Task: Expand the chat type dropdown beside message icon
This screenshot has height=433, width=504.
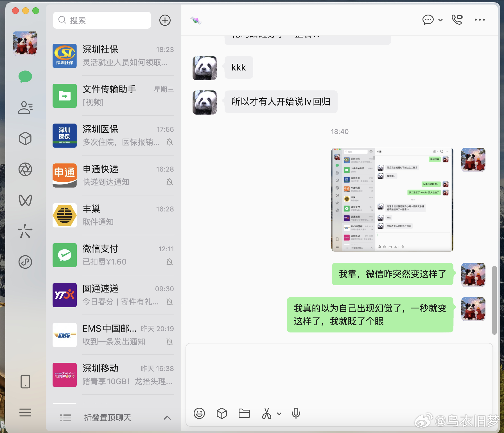Action: pyautogui.click(x=440, y=20)
